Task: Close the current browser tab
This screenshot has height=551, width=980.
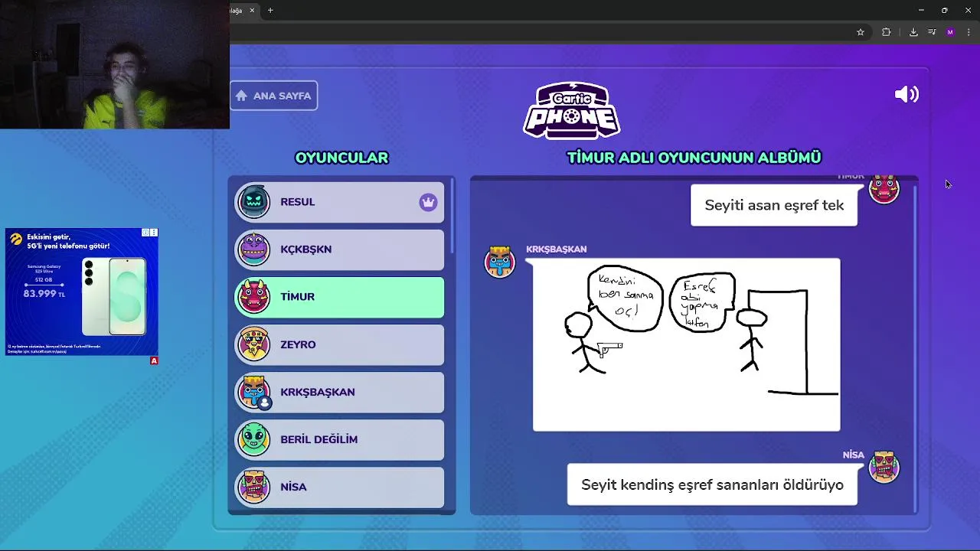Action: (252, 10)
